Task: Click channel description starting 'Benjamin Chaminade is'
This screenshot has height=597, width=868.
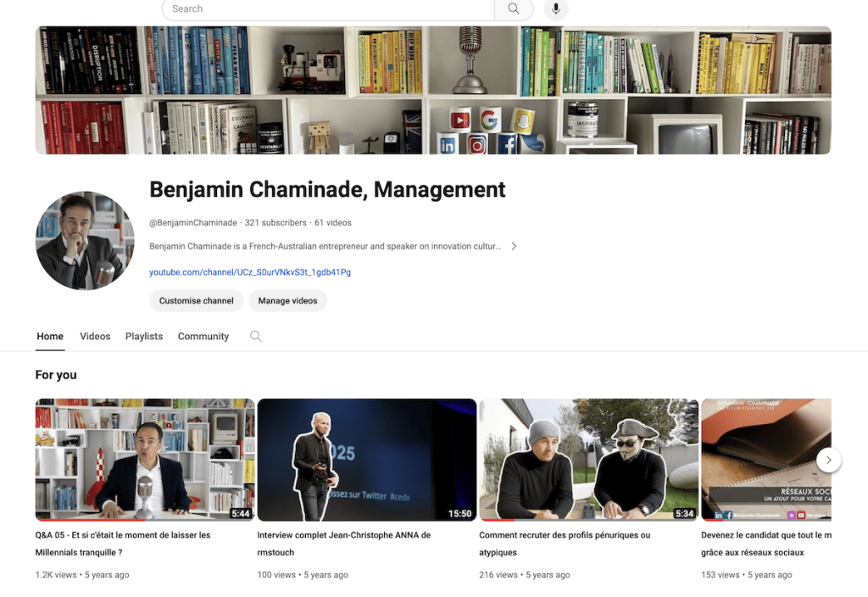Action: (x=325, y=247)
